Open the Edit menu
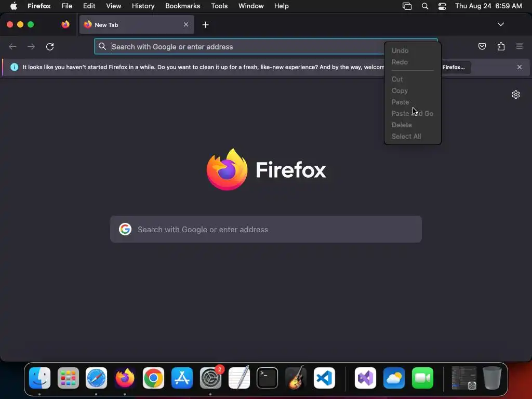The image size is (532, 399). tap(89, 6)
